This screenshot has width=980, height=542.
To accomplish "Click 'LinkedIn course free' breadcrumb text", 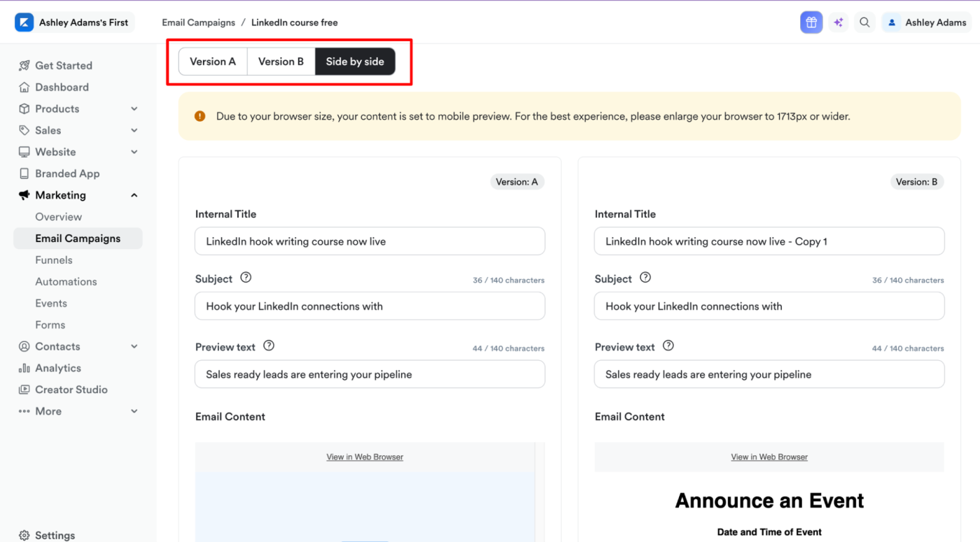I will click(295, 22).
